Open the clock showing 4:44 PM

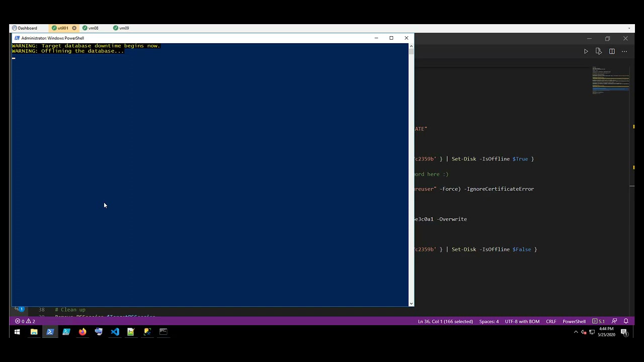(x=606, y=332)
